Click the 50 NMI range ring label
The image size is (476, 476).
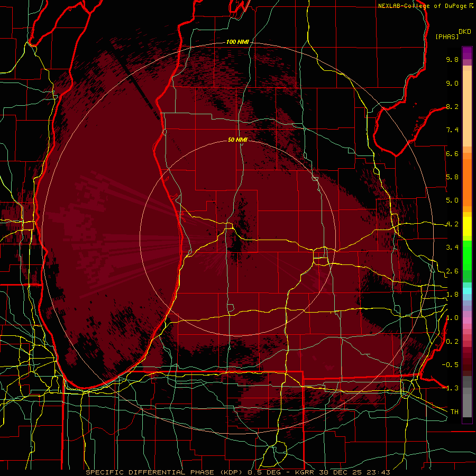tap(237, 140)
